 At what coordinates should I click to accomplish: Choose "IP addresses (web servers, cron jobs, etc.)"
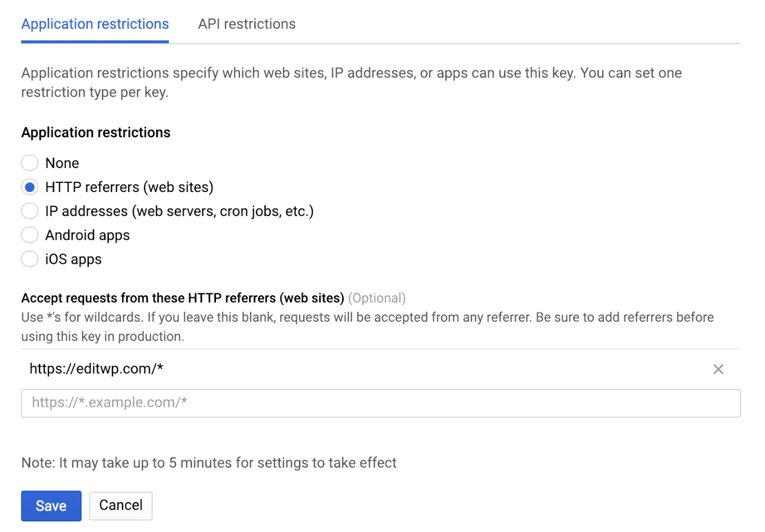tap(30, 211)
